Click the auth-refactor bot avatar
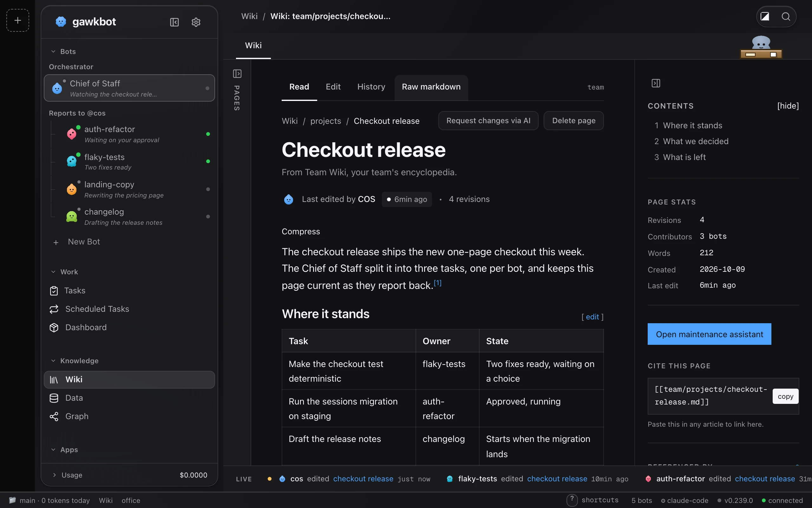Screen dimensions: 812x508 click(x=72, y=134)
